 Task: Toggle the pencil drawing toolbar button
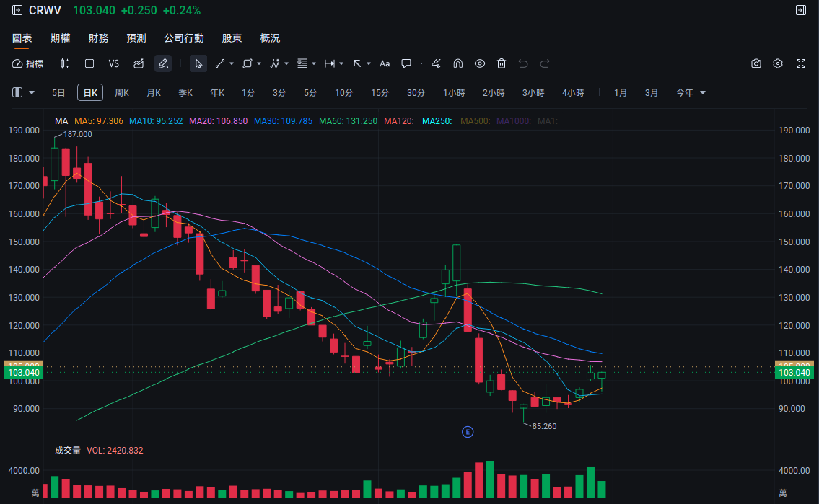pyautogui.click(x=163, y=63)
